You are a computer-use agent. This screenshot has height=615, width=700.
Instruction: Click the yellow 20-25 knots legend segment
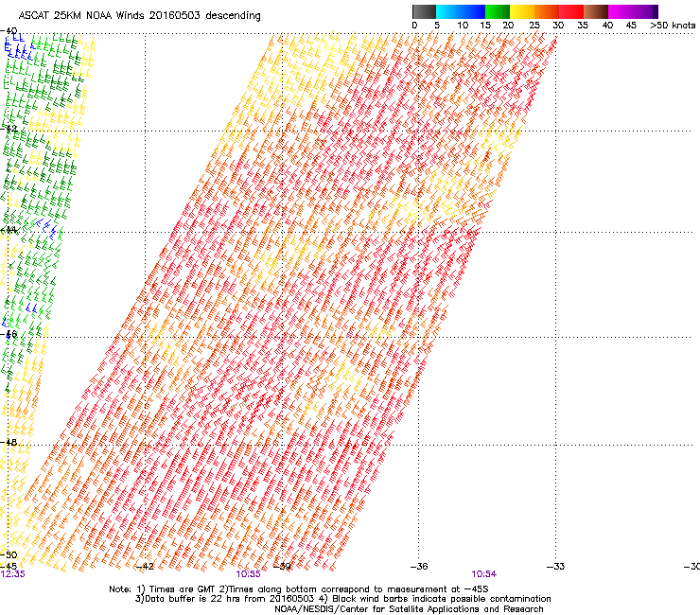[x=522, y=11]
